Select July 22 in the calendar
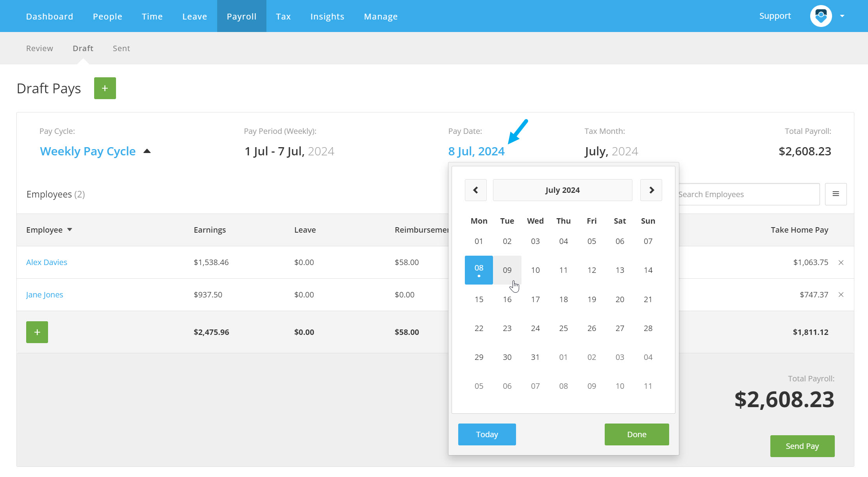868x477 pixels. 479,328
